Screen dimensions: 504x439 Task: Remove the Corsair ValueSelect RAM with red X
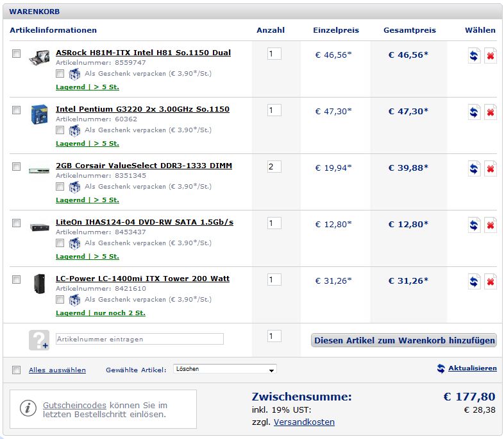(490, 169)
